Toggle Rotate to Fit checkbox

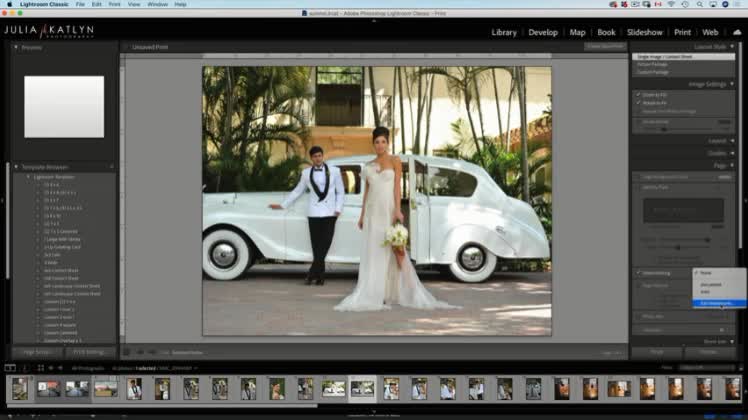(x=638, y=103)
